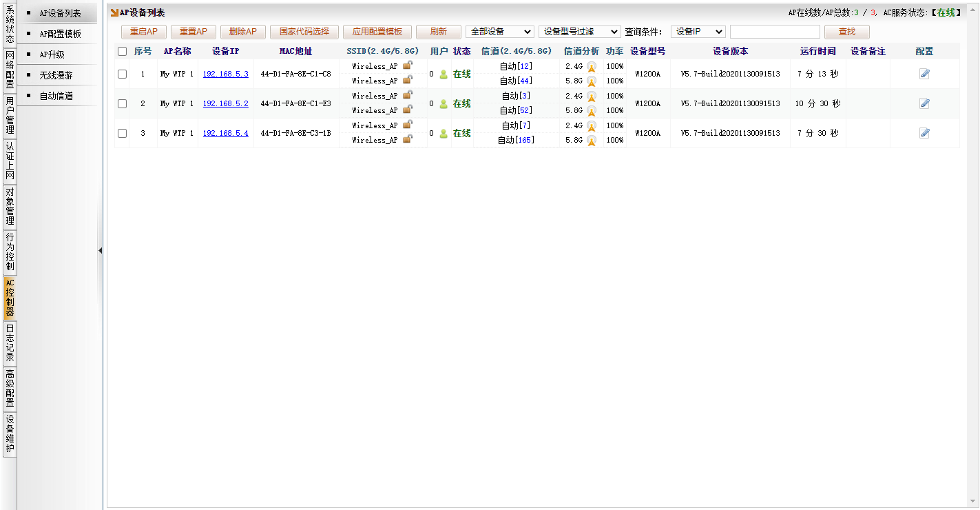Screen dimensions: 980x510
Task: Click the 查找 search button
Action: (x=847, y=32)
